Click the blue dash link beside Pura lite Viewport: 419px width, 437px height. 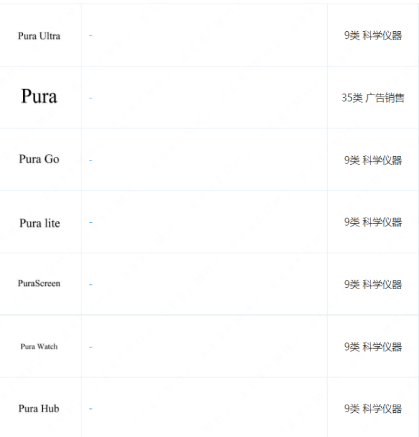coord(91,222)
